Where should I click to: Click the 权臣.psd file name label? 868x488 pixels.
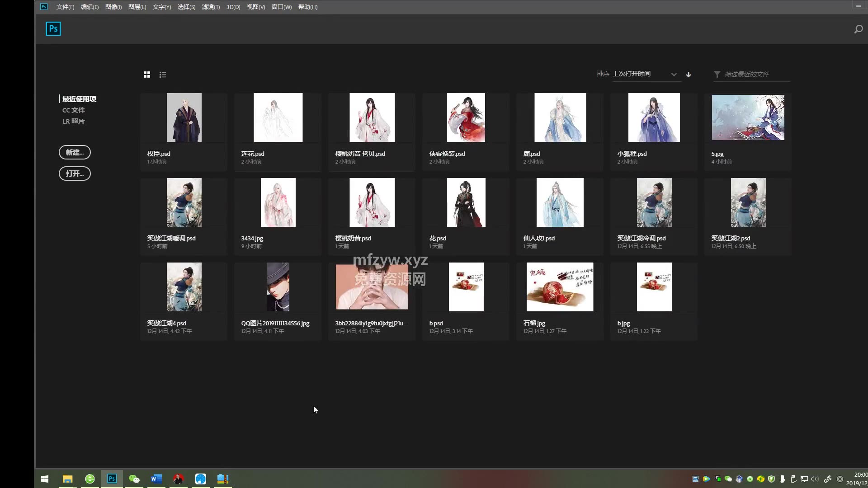(x=159, y=154)
